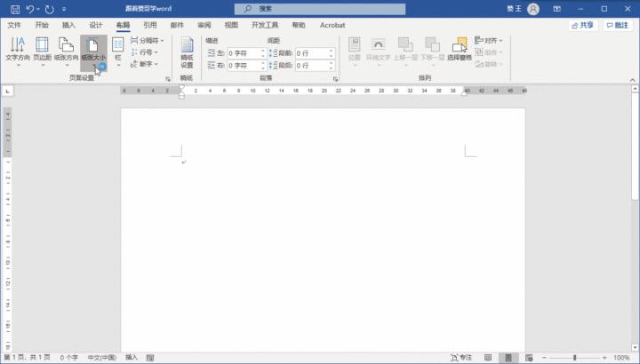Click the macro recording icon in status bar
Viewport: 640px width, 364px height.
pyautogui.click(x=150, y=358)
